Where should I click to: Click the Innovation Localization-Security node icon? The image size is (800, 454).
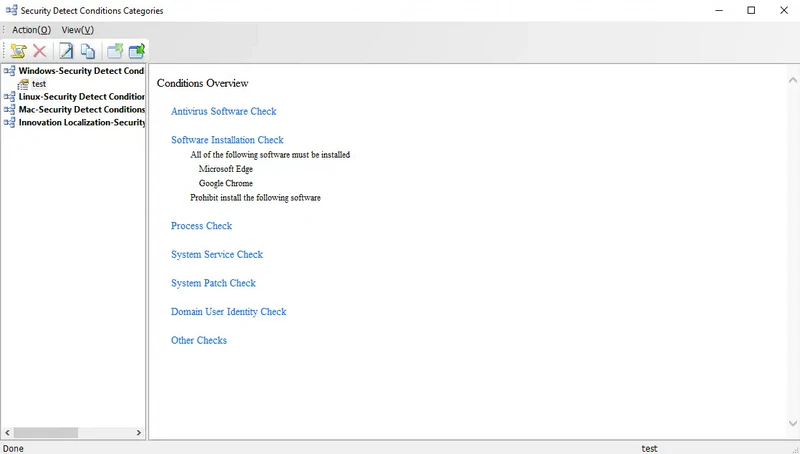click(x=10, y=122)
